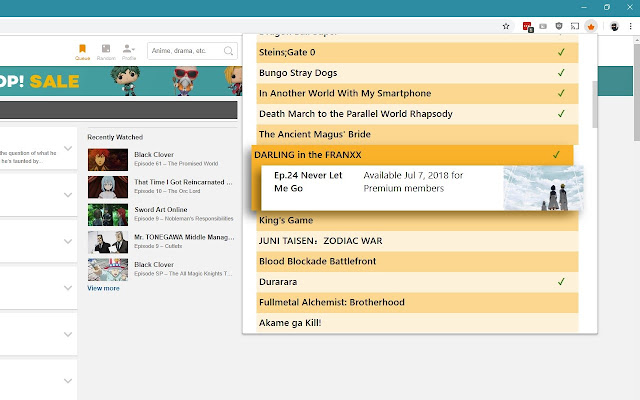This screenshot has width=640, height=400.
Task: Select DARLING in the FRANXX title
Action: click(x=308, y=155)
